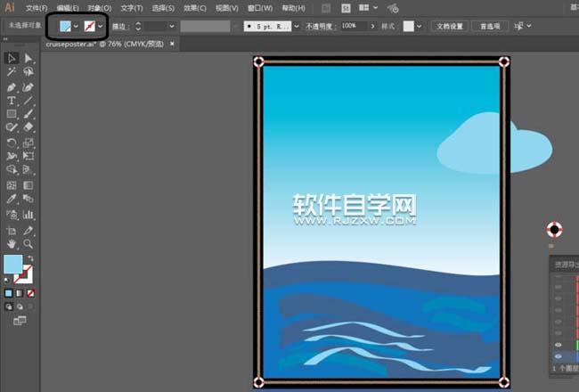Collapse the tools panel double arrow
Image resolution: width=579 pixels, height=392 pixels.
coord(5,39)
